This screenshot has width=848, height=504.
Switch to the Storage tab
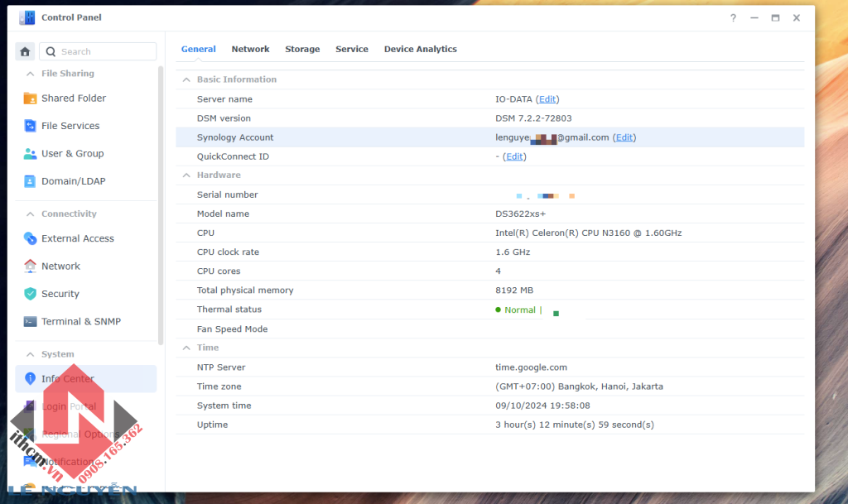click(x=302, y=49)
